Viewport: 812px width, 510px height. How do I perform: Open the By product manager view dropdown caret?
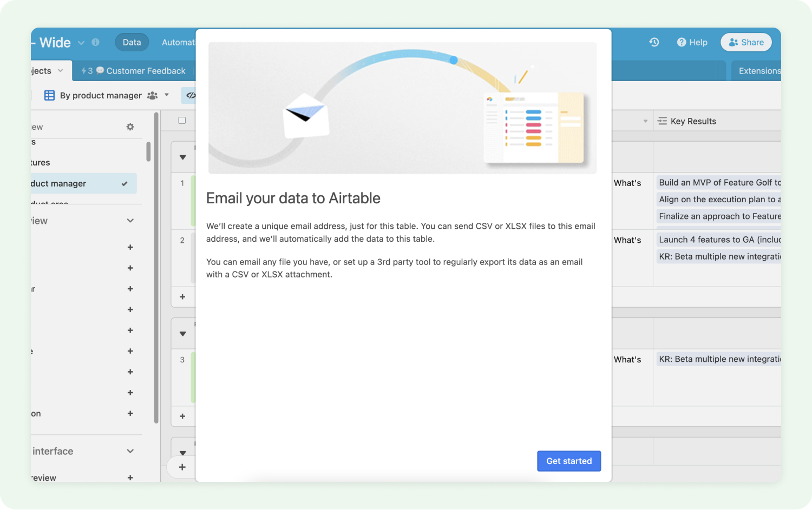coord(167,95)
